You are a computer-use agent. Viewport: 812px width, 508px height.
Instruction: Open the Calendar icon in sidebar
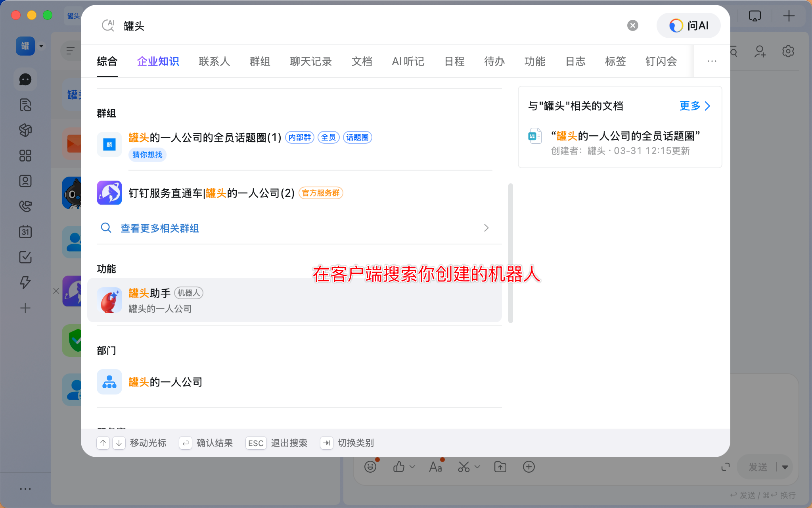click(x=25, y=232)
